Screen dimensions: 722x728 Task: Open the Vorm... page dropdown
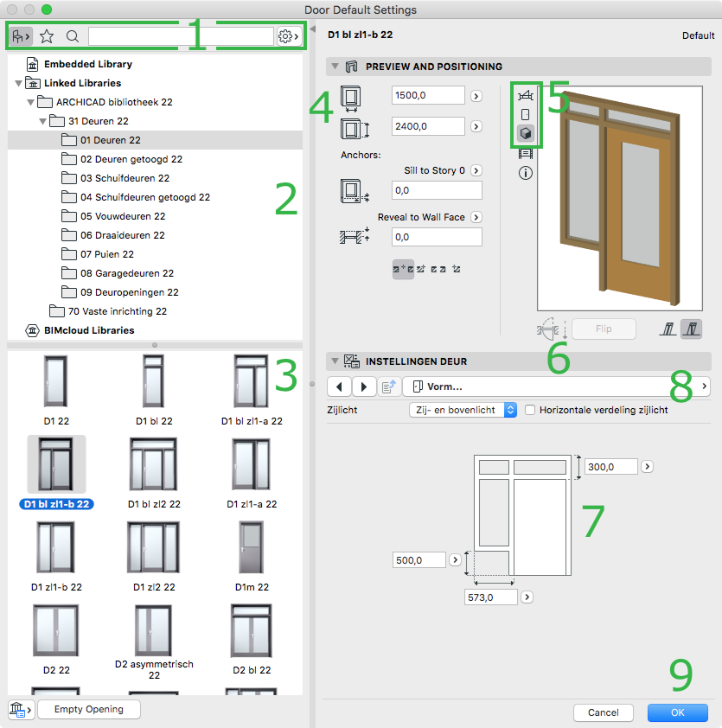[x=556, y=386]
